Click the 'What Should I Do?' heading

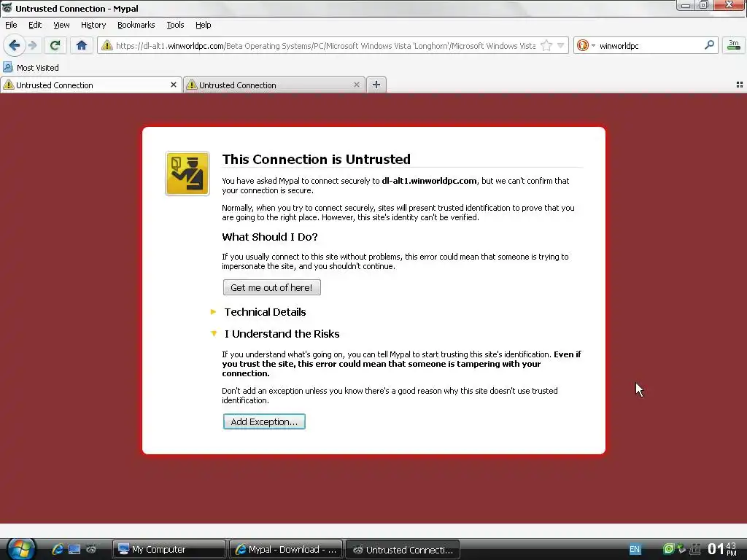pos(270,237)
